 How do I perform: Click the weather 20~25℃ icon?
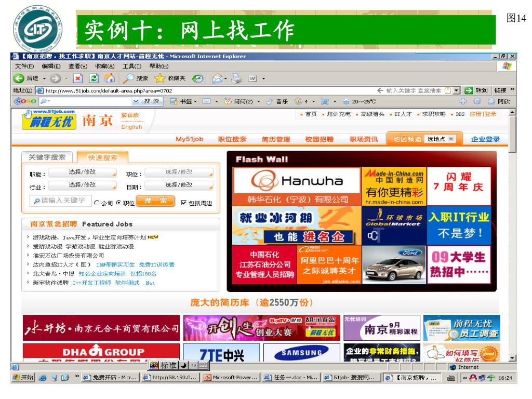pyautogui.click(x=346, y=101)
